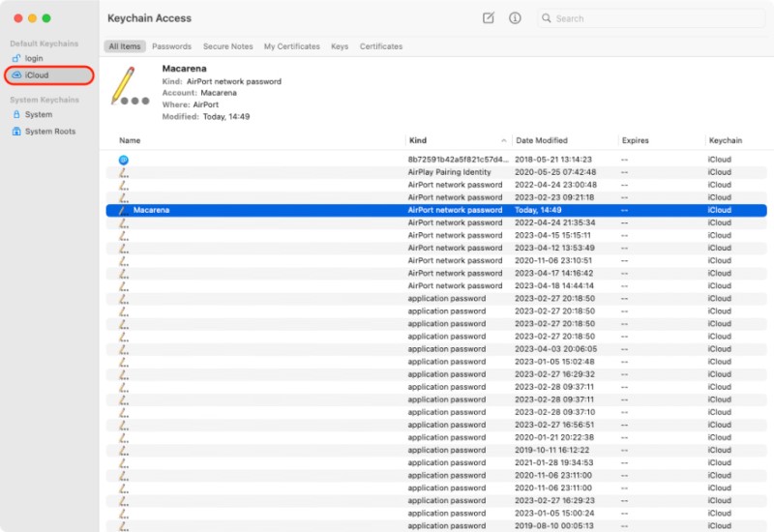Sort by the Expires column header
The image size is (774, 532).
click(x=635, y=140)
